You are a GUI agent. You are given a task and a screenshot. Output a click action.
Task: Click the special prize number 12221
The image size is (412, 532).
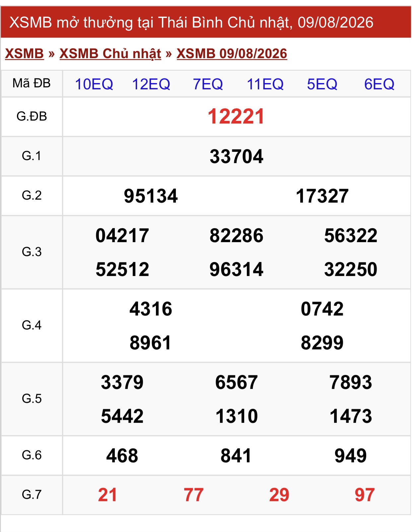click(x=236, y=117)
